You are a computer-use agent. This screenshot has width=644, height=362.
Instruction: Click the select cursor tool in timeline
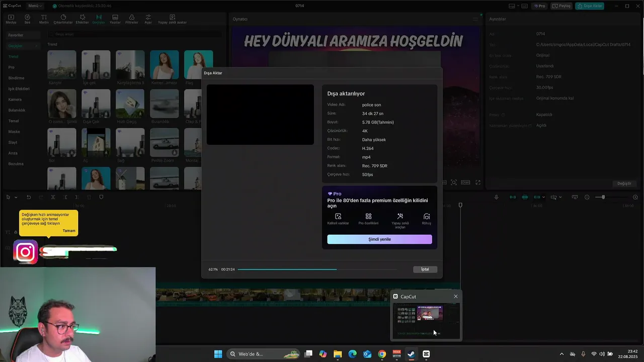tap(8, 197)
